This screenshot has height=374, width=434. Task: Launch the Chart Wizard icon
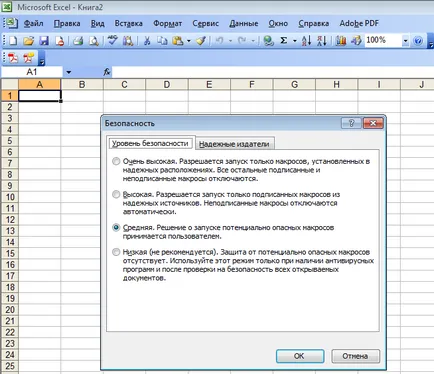pyautogui.click(x=341, y=41)
